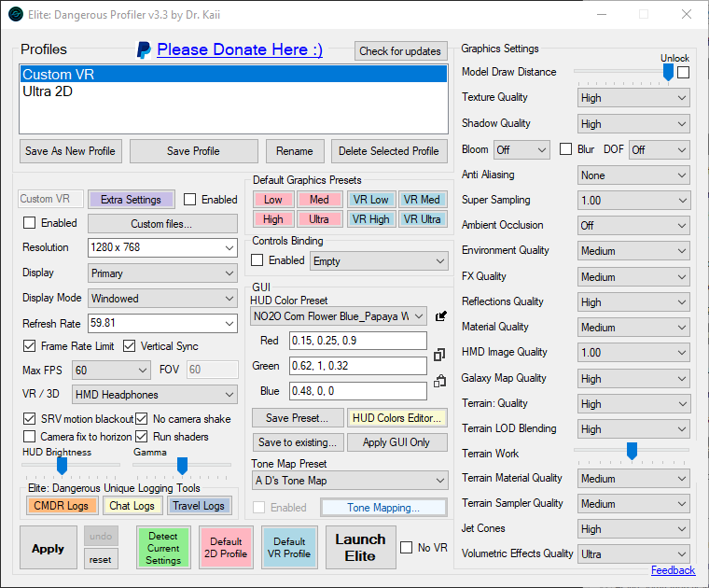The height and width of the screenshot is (588, 709).
Task: Toggle the Unlock draw distance checkbox
Action: (x=683, y=72)
